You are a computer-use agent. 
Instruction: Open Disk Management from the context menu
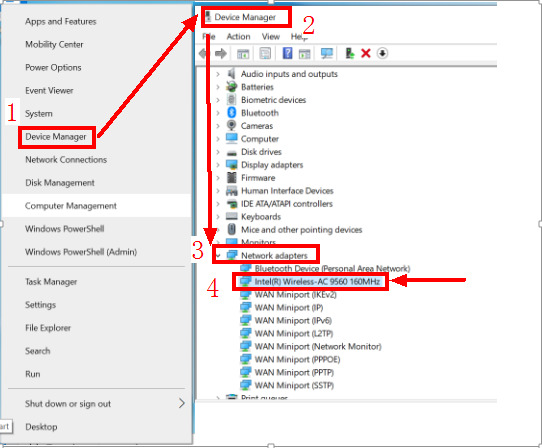[x=60, y=183]
